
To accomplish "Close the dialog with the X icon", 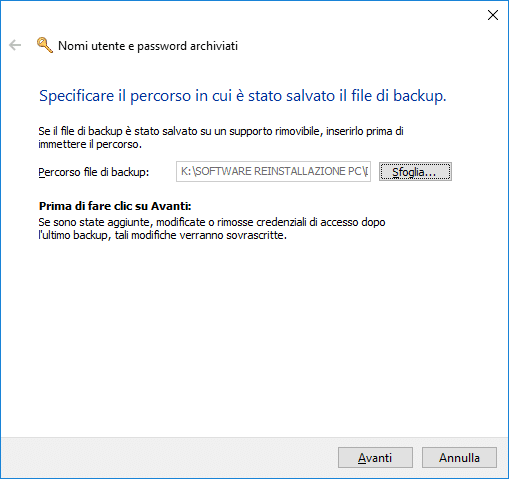I will [493, 15].
